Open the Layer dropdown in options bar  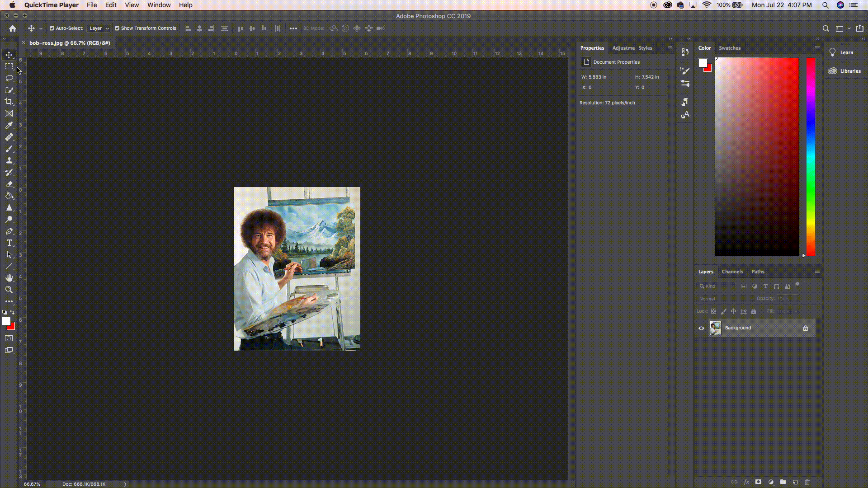click(x=98, y=28)
